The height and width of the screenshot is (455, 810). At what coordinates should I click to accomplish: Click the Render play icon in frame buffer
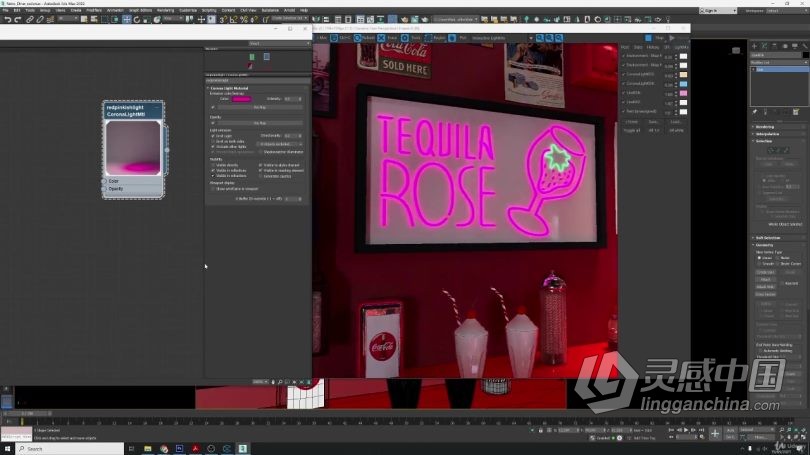[x=672, y=38]
